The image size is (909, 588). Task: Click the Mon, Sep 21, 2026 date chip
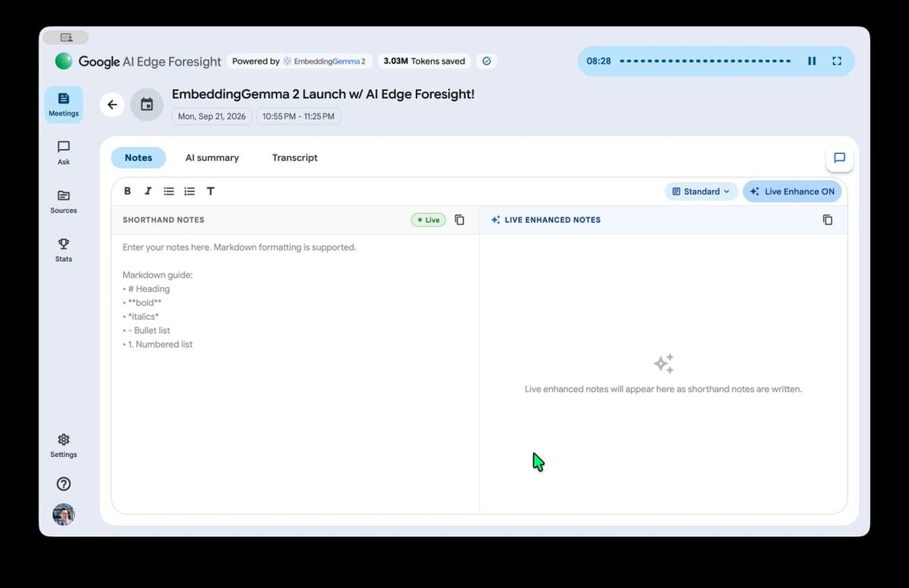pyautogui.click(x=211, y=116)
